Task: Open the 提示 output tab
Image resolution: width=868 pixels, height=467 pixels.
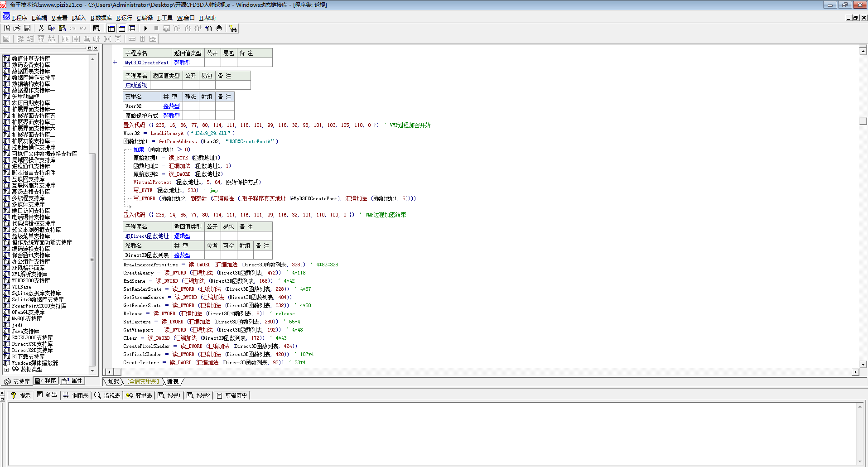Action: 21,395
